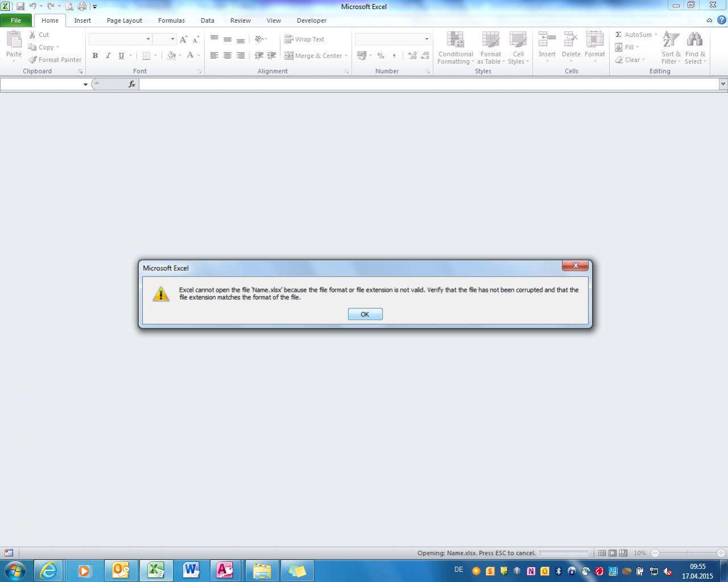Open the number format dropdown
Viewport: 728px width, 582px height.
click(426, 39)
